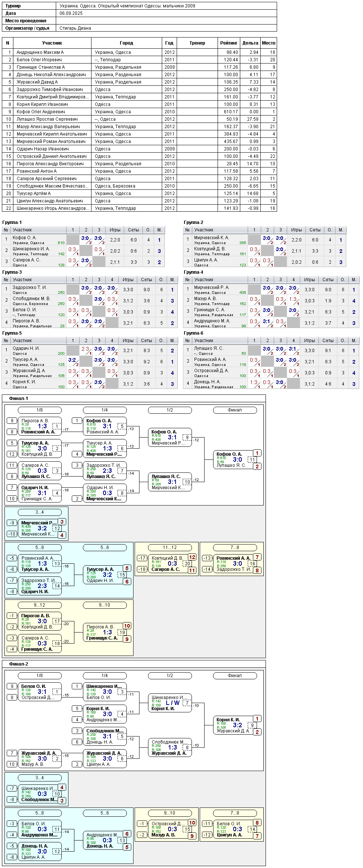Click the 3:0 score of Кофов vs Лупашко final
Screen dimensions: 363x868
[x=237, y=459]
